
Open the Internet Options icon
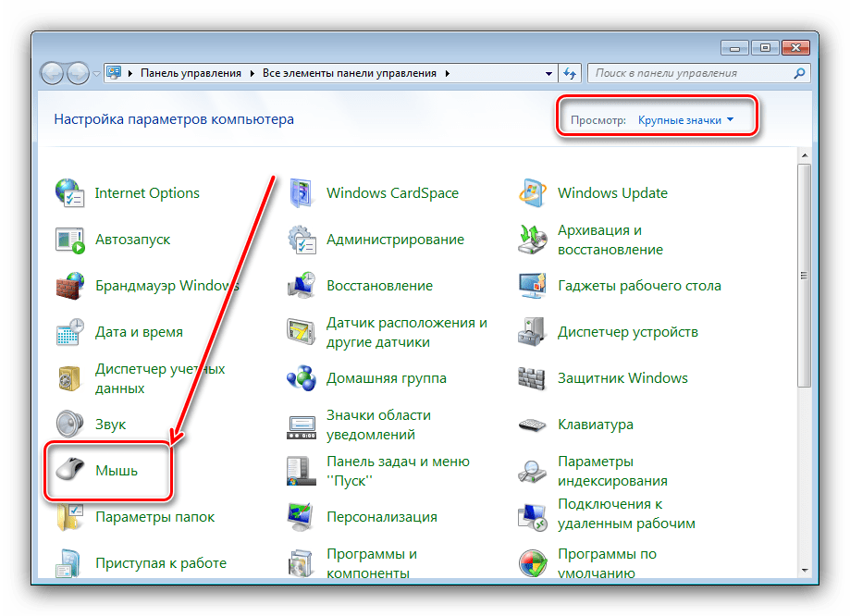pos(70,193)
